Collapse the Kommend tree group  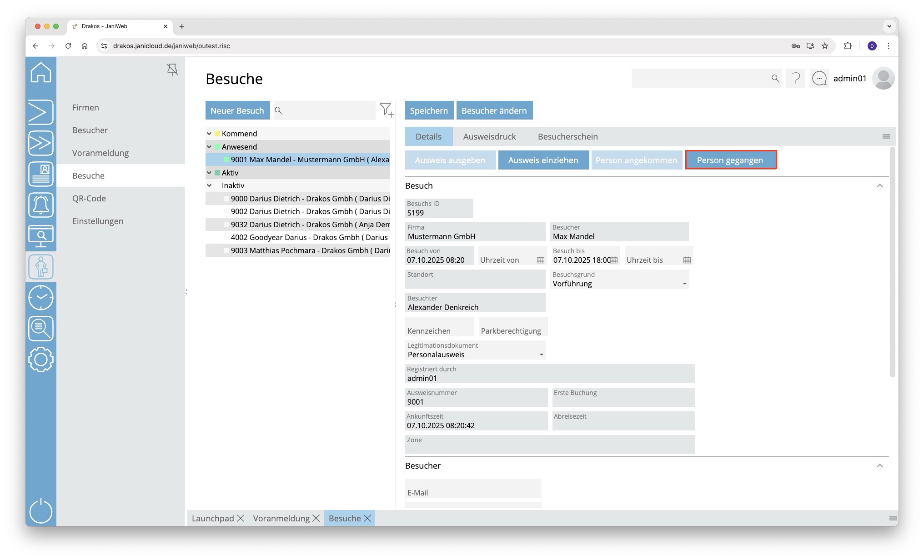tap(209, 134)
